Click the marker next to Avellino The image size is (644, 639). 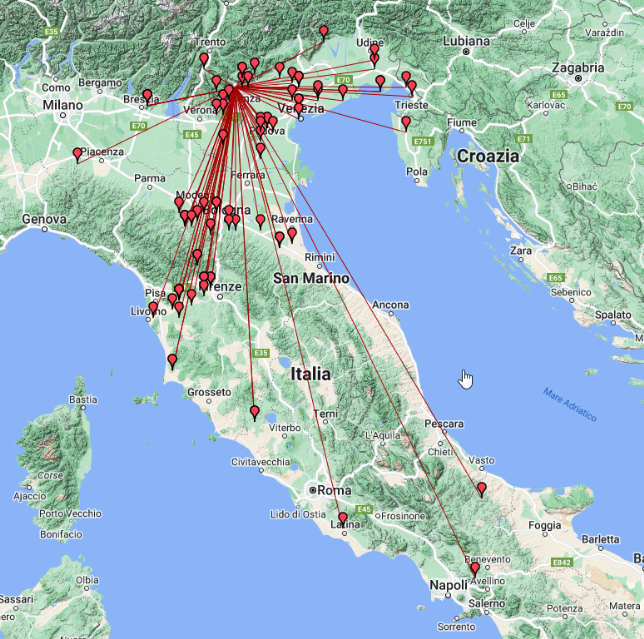tap(475, 568)
